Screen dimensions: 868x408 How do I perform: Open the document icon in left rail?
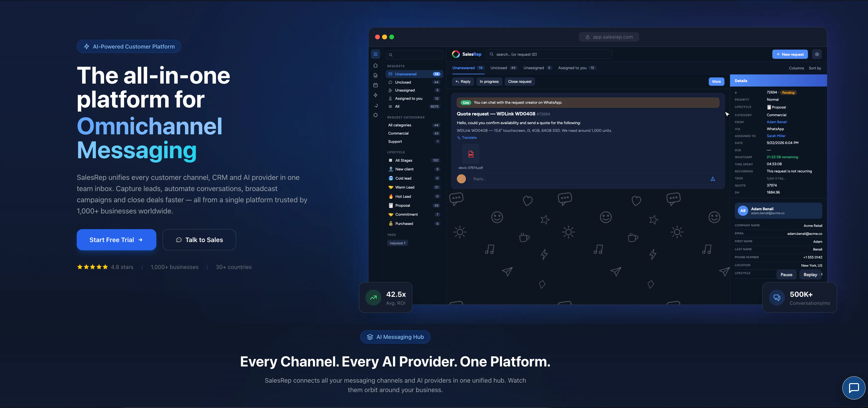(375, 75)
